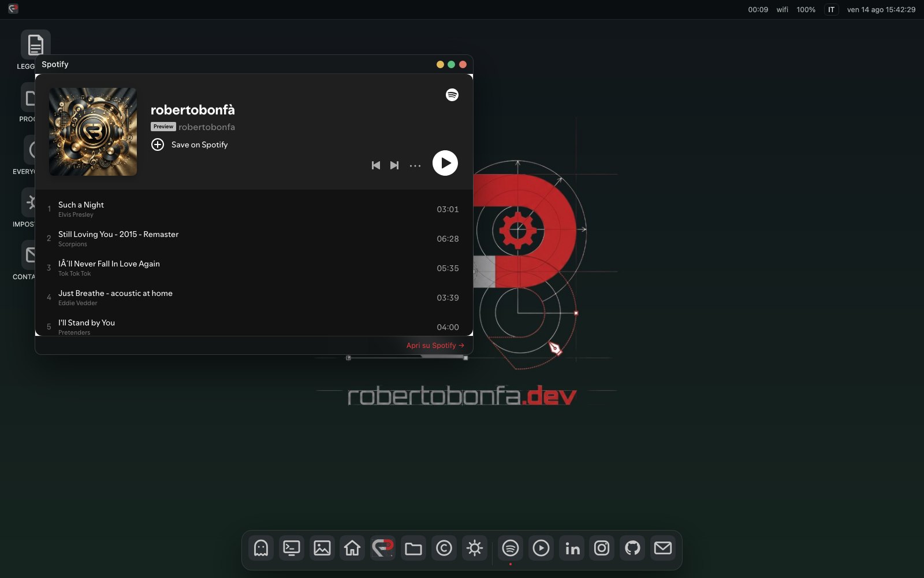The height and width of the screenshot is (578, 924).
Task: Click the date and time ven 14 ago
Action: click(881, 9)
